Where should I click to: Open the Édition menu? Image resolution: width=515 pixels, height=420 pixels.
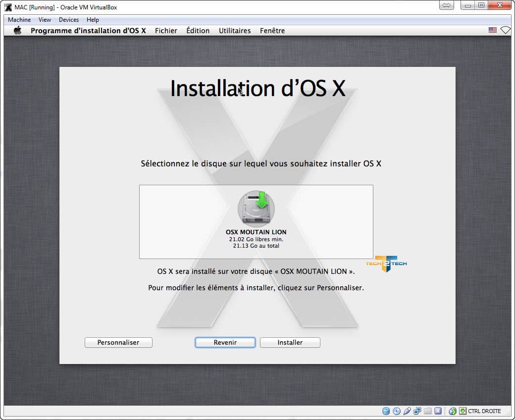(x=198, y=31)
